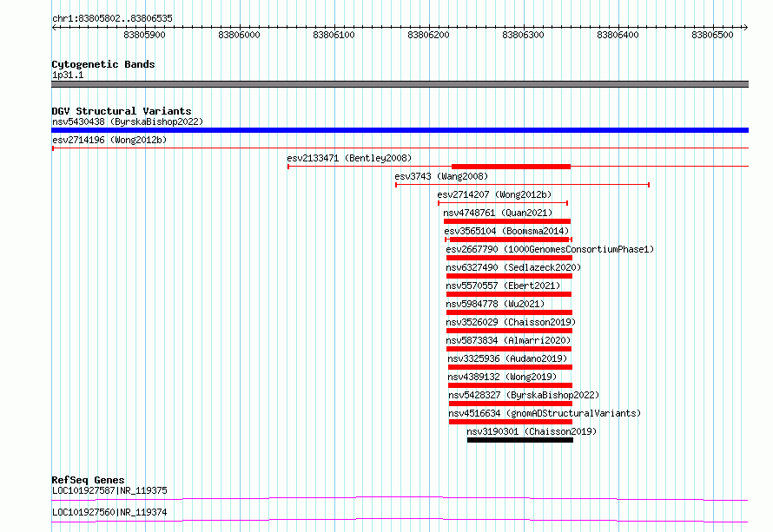Click the esv2133471 Bentley2008 variant label

click(x=349, y=158)
